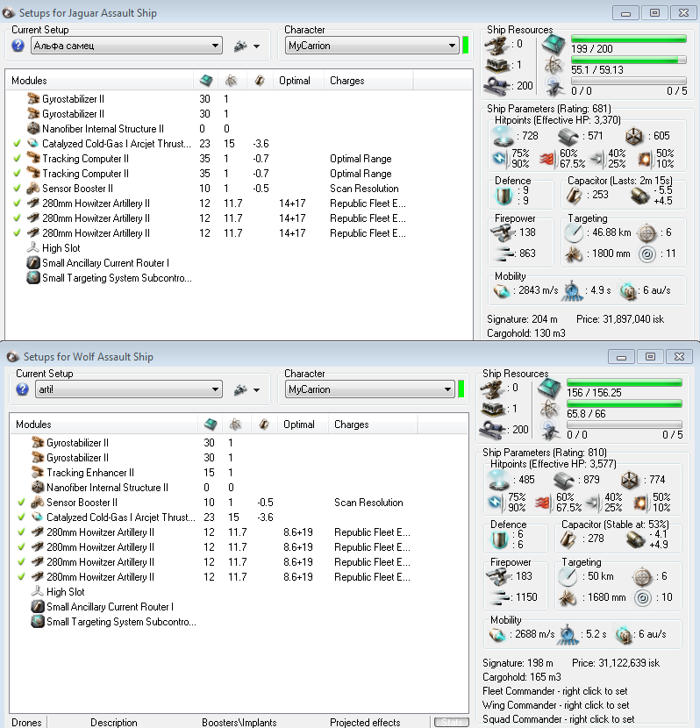
Task: Click Wolf armor hitpoints icon
Action: [x=563, y=480]
